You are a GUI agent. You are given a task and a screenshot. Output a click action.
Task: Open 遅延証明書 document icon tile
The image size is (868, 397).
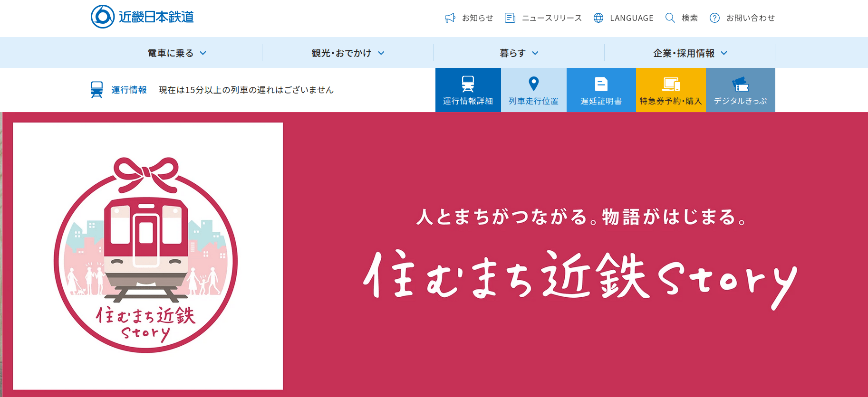[x=601, y=84]
